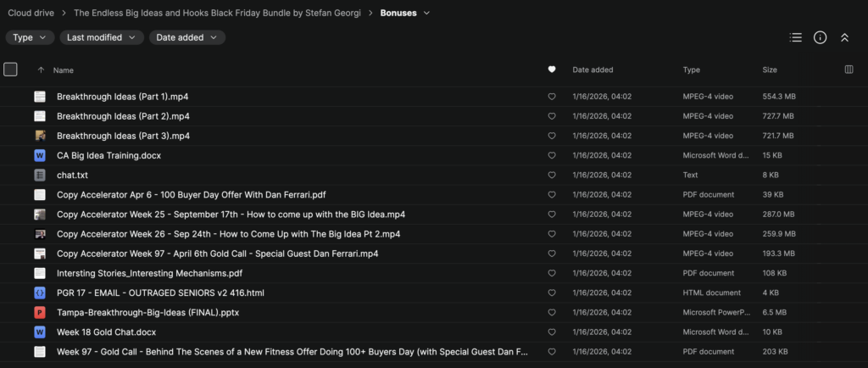Favourite Breakthrough Ideas (Part 1).mp4 with heart

coord(551,97)
